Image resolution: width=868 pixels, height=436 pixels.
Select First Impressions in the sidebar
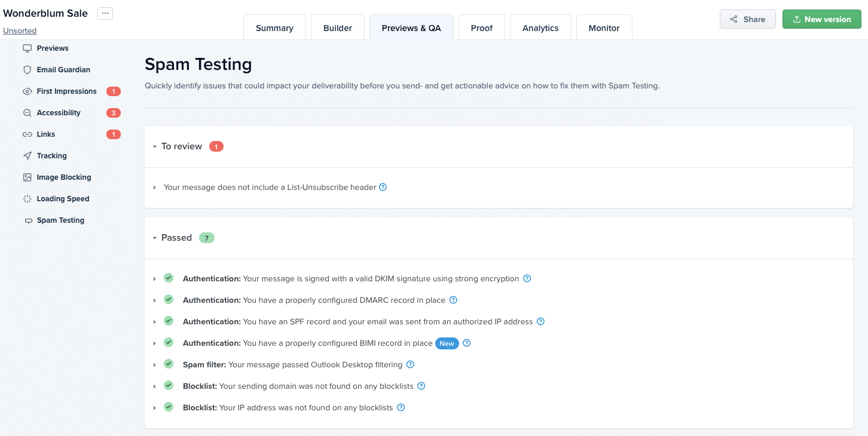[x=27, y=91]
